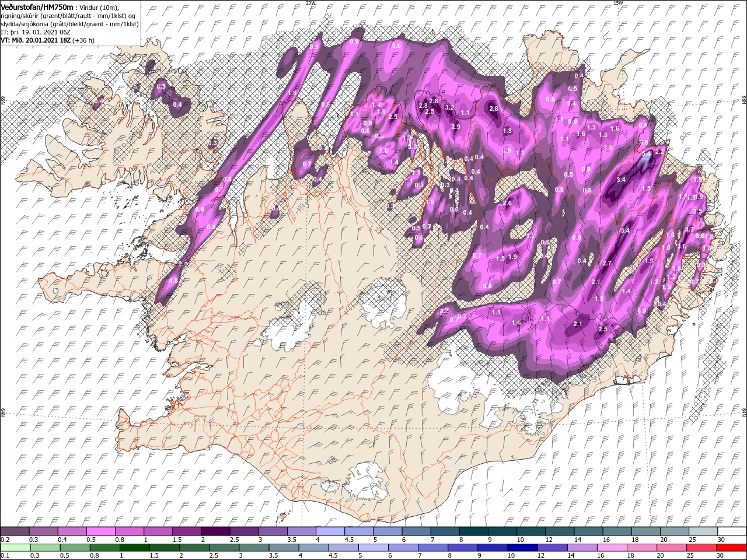Screen dimensions: 747x560
Task: Click the 3.7 snowfall value near the east coast
Action: click(689, 229)
